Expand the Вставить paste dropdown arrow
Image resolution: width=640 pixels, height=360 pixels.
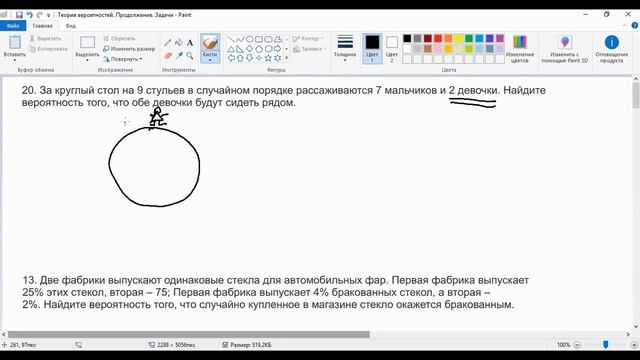15,60
